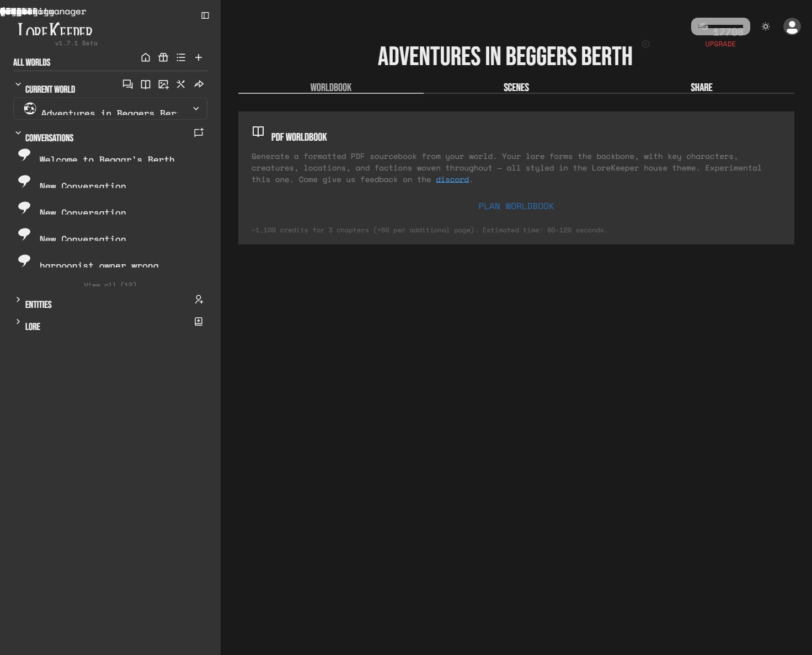Open the discord link
Viewport: 812px width, 655px height.
452,180
